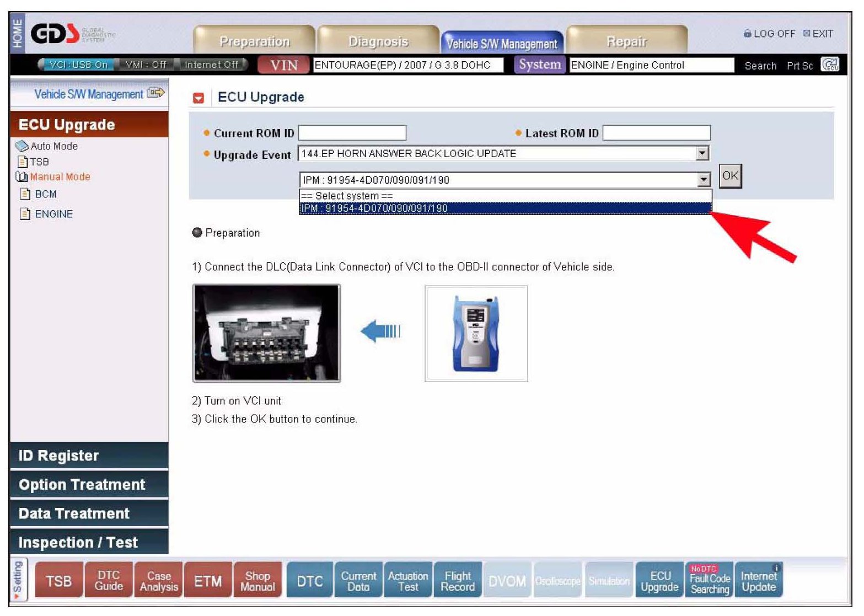Toggle the VCI: USB On status indicator

tap(78, 65)
